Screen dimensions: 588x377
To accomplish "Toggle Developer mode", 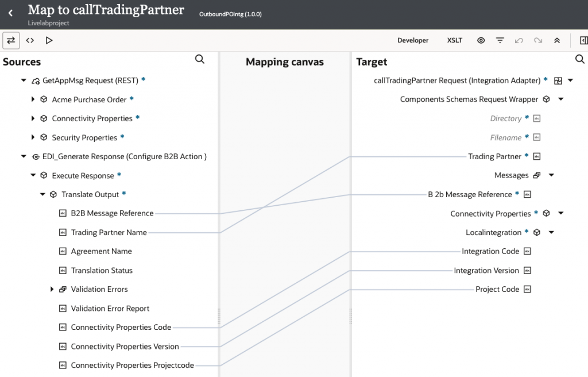I will click(x=413, y=41).
